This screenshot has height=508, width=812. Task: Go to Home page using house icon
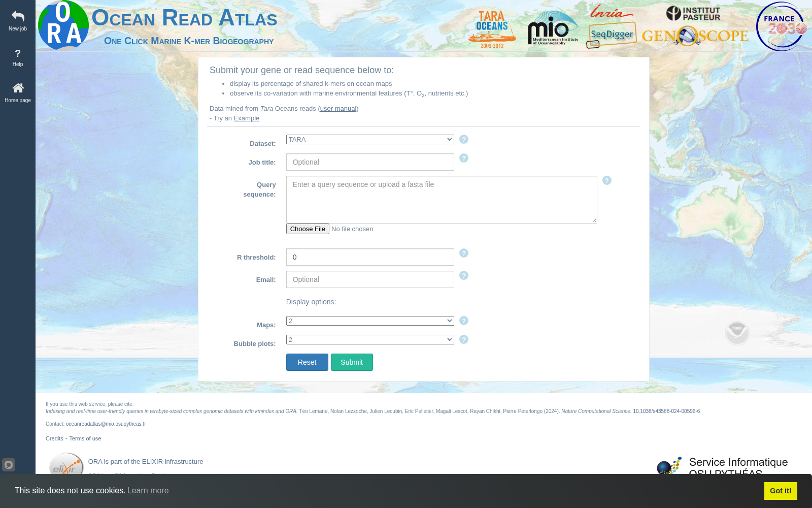point(18,88)
